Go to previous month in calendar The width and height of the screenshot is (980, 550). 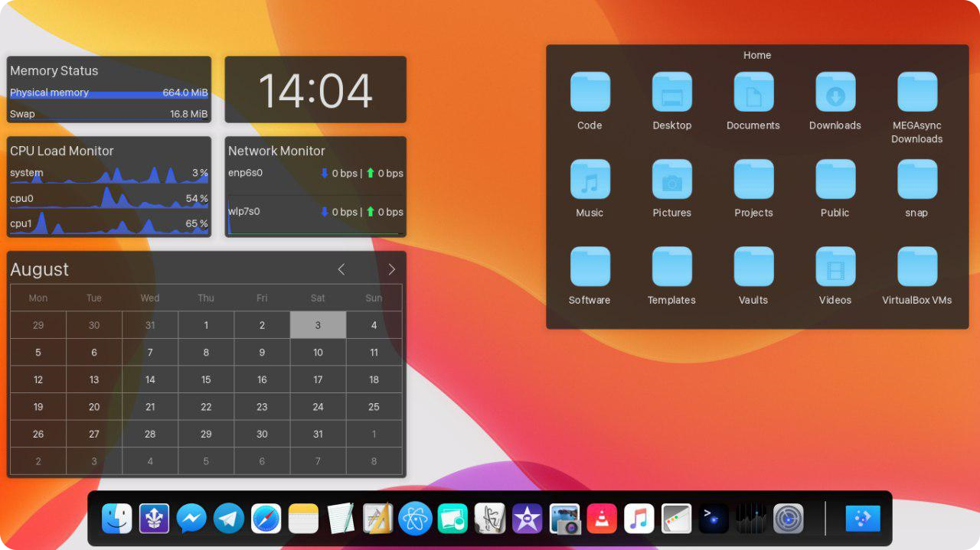341,269
